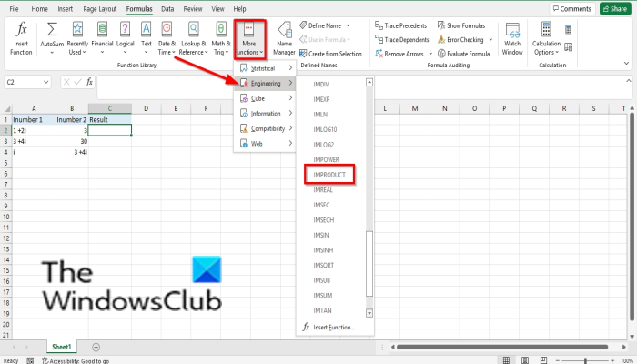Expand the Error Checking dropdown arrow
637x364 pixels.
point(490,39)
